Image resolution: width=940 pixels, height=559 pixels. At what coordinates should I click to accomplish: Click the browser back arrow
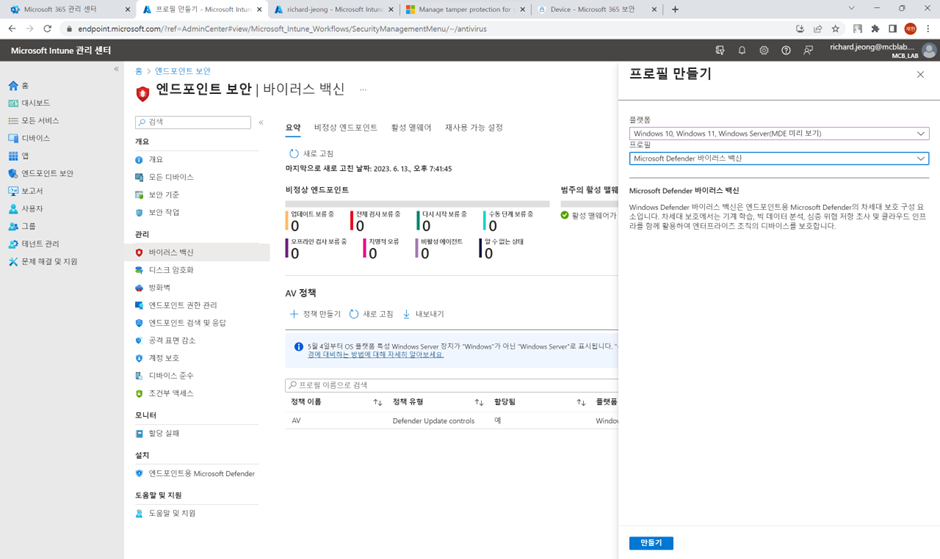(x=12, y=29)
